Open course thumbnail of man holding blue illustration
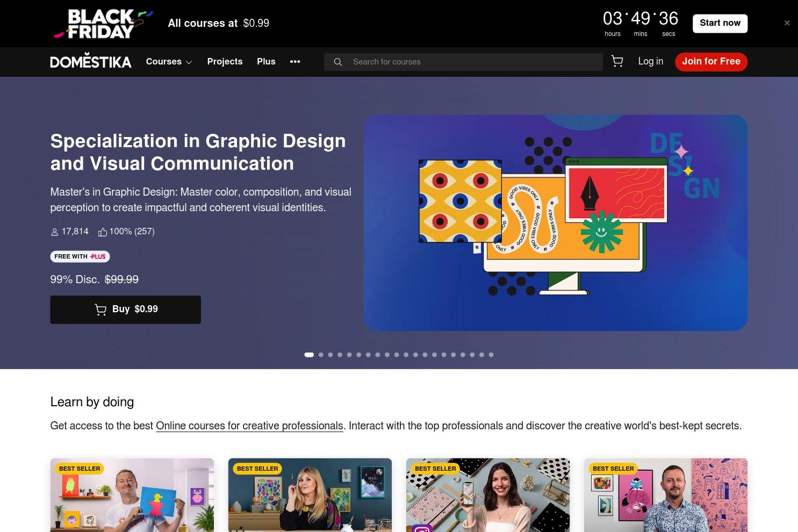 pos(132,495)
